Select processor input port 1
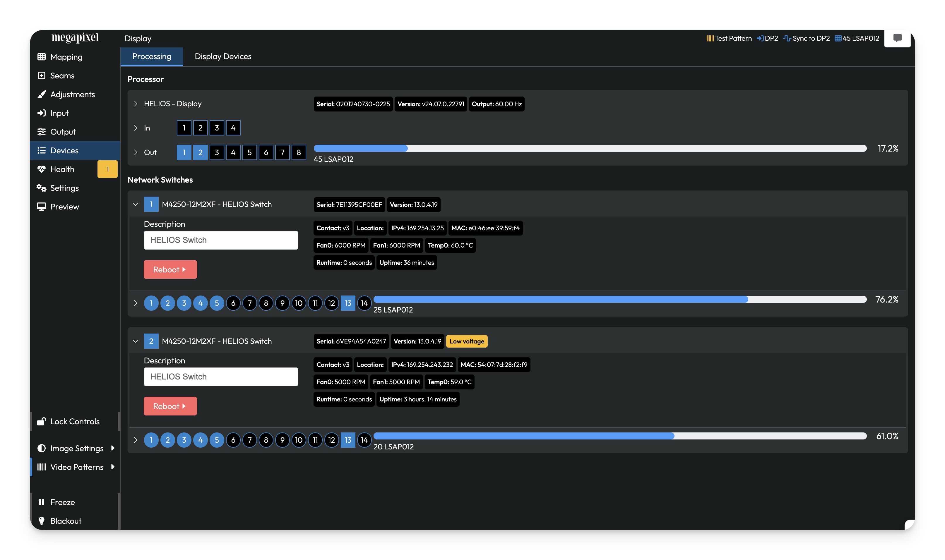The height and width of the screenshot is (560, 945). click(x=184, y=128)
